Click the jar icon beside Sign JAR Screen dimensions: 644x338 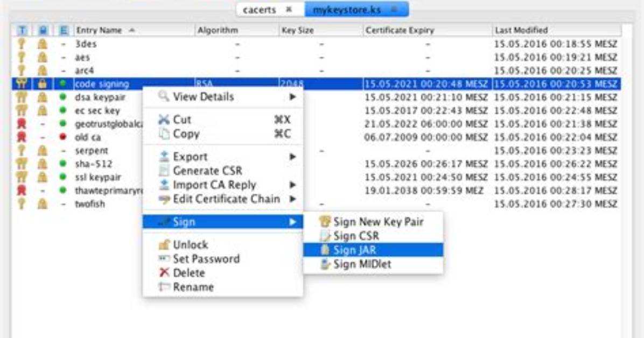(x=325, y=250)
